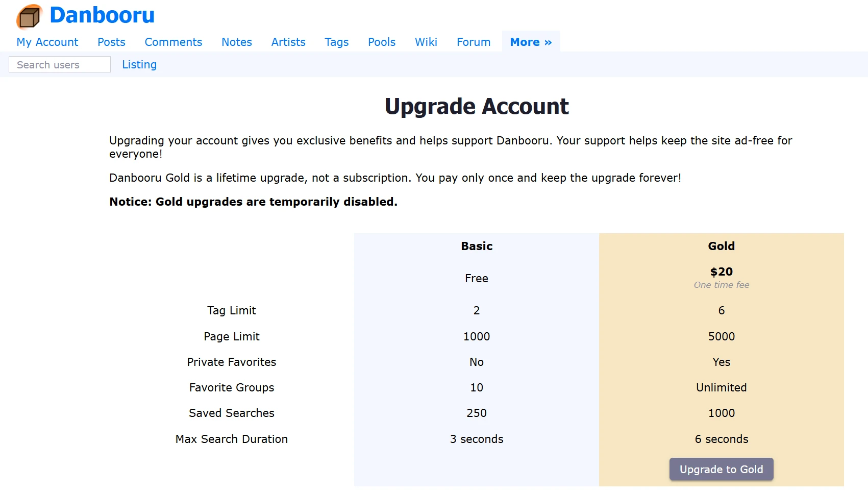This screenshot has width=868, height=494.
Task: Open the Wiki
Action: click(x=426, y=42)
